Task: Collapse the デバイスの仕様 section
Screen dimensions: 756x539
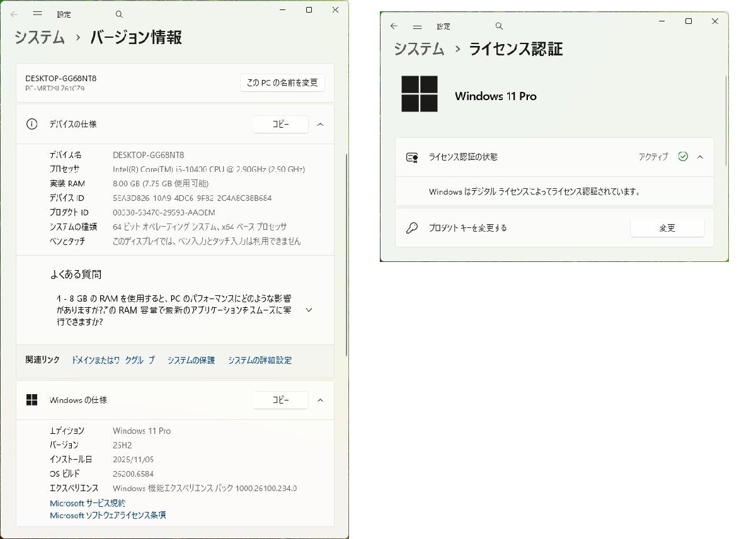Action: [321, 124]
